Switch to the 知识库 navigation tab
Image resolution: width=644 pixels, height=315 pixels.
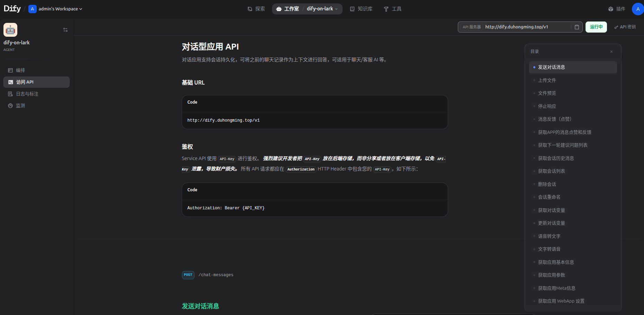pos(361,9)
